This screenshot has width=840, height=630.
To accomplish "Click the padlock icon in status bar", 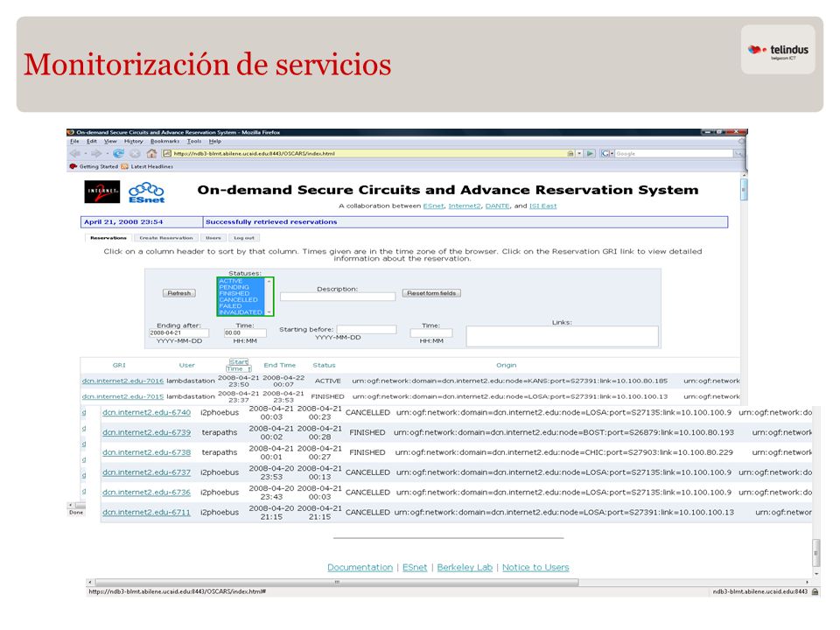I will (x=815, y=592).
